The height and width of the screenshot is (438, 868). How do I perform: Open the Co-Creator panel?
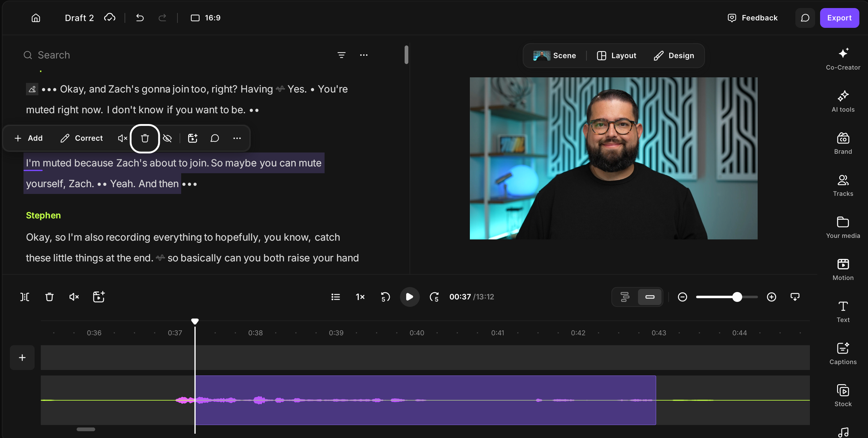point(843,59)
